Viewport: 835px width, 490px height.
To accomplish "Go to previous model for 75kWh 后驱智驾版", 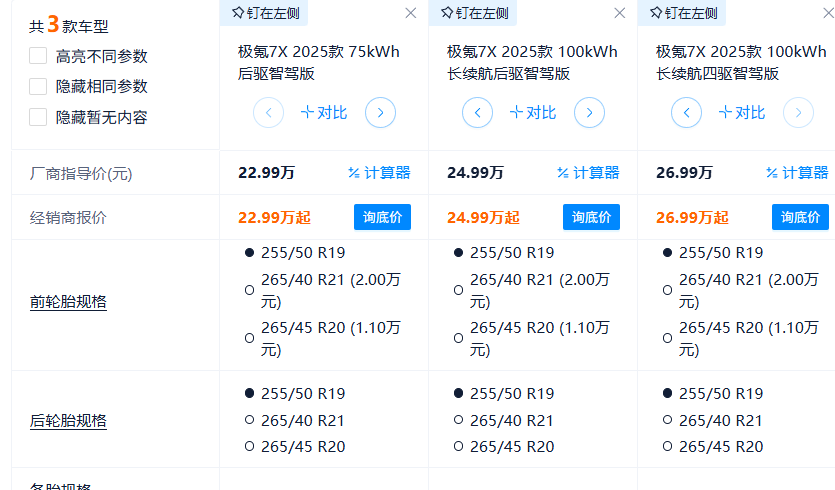I will tap(268, 112).
